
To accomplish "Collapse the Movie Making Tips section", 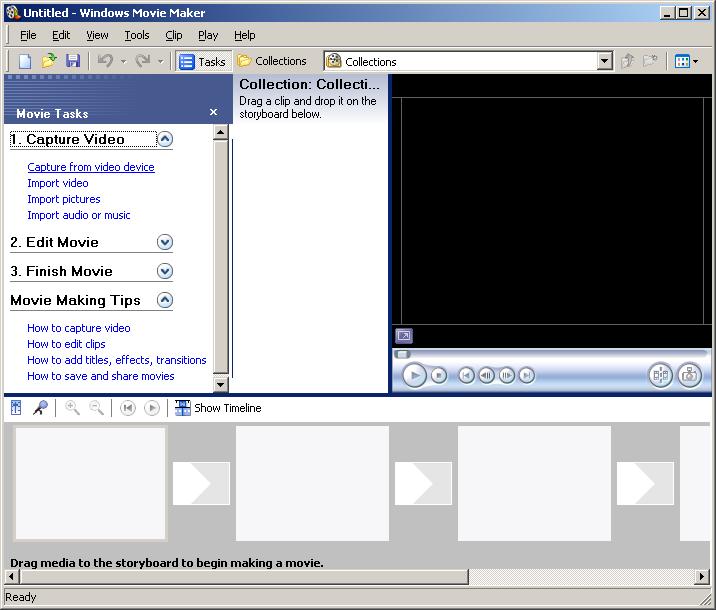I will 165,300.
